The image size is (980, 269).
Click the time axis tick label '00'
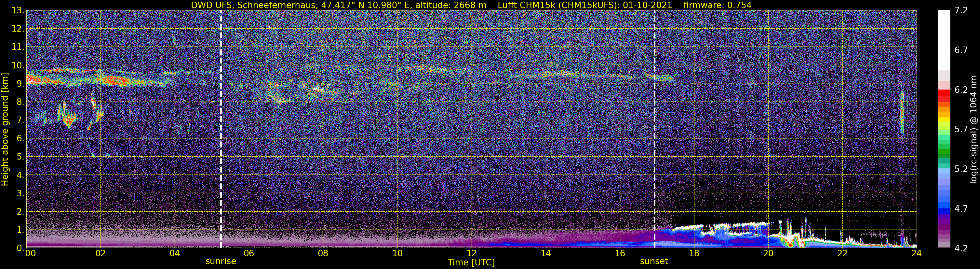pos(31,254)
